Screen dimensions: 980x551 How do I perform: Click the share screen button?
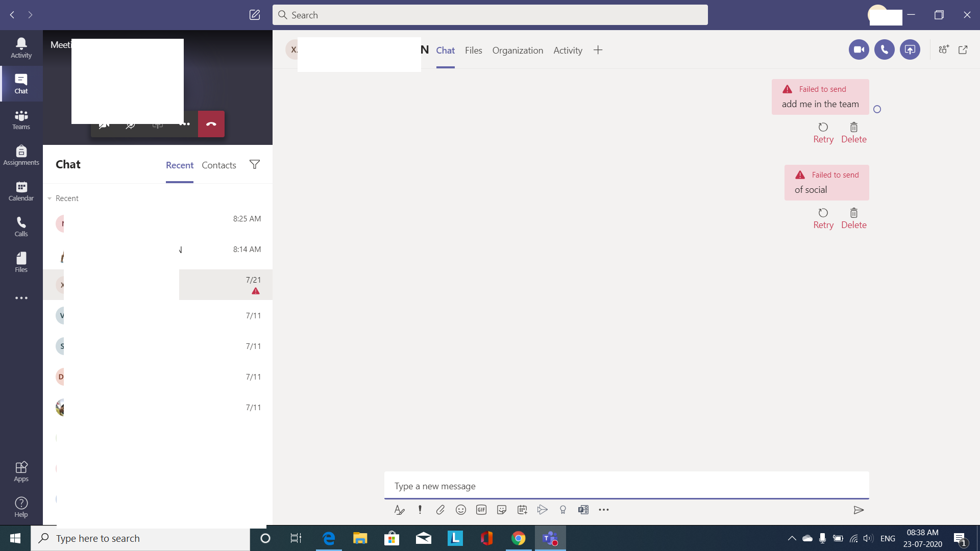(910, 49)
